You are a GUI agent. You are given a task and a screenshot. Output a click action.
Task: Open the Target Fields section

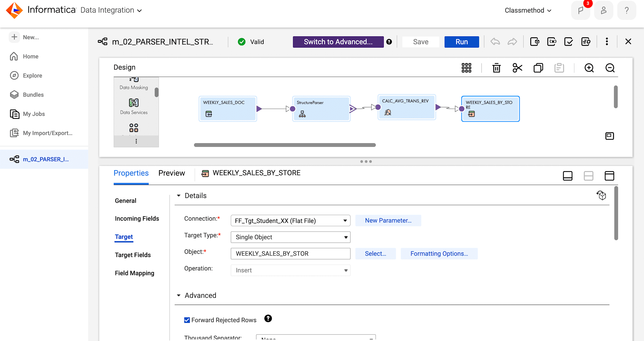(133, 255)
